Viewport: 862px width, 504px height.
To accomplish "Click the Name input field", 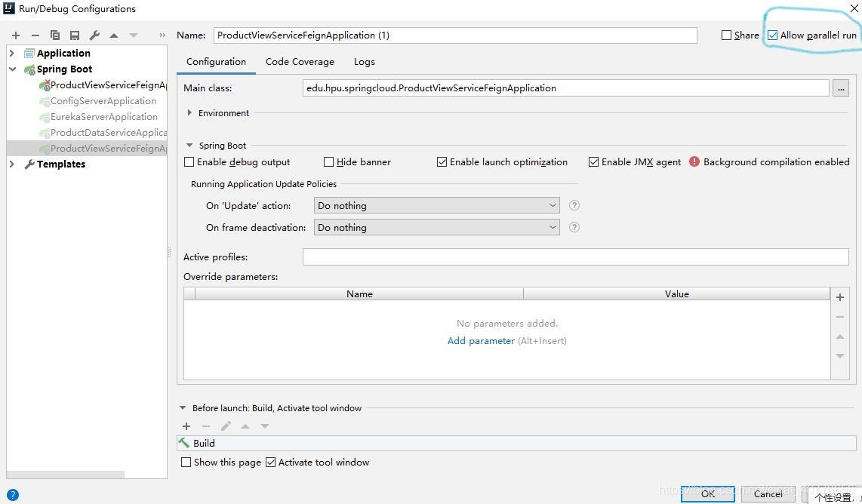I will pyautogui.click(x=455, y=35).
